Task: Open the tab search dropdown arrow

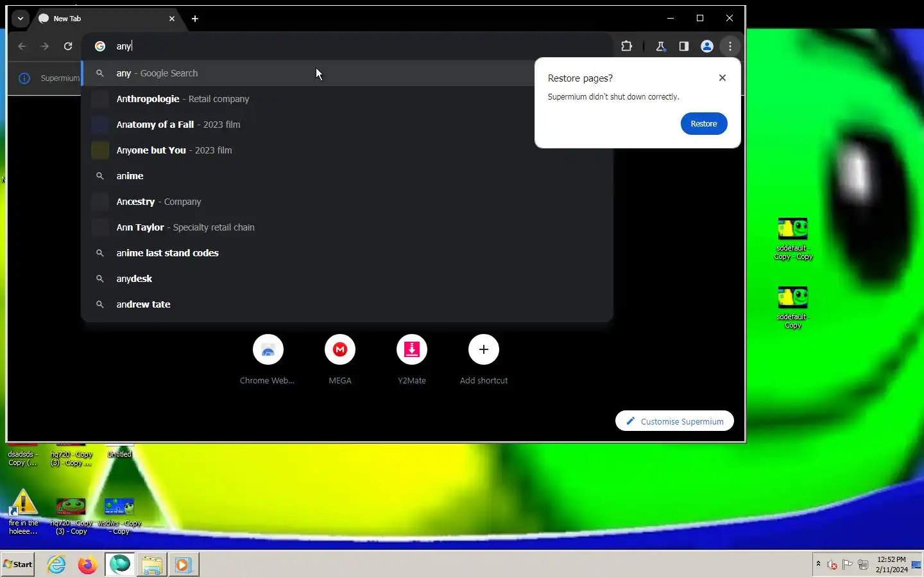Action: point(21,19)
